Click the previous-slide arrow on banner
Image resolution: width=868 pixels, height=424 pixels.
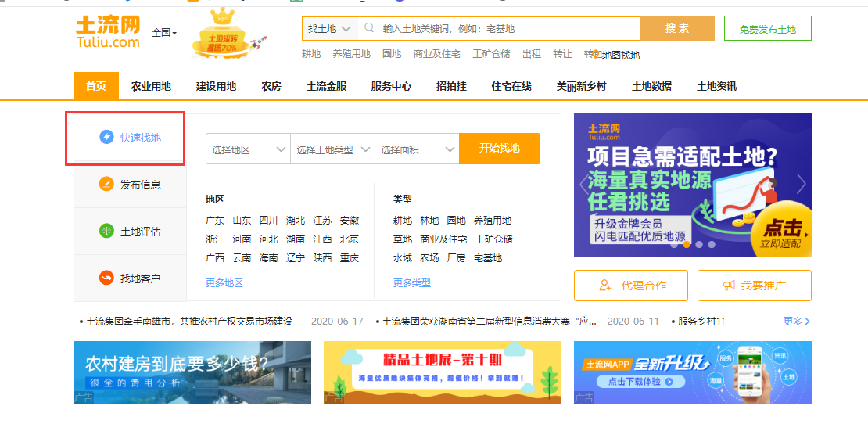[583, 185]
